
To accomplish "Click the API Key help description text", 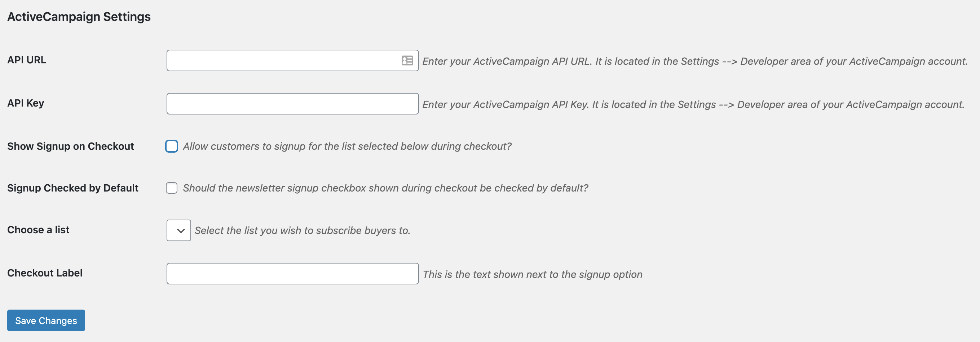I will (693, 105).
